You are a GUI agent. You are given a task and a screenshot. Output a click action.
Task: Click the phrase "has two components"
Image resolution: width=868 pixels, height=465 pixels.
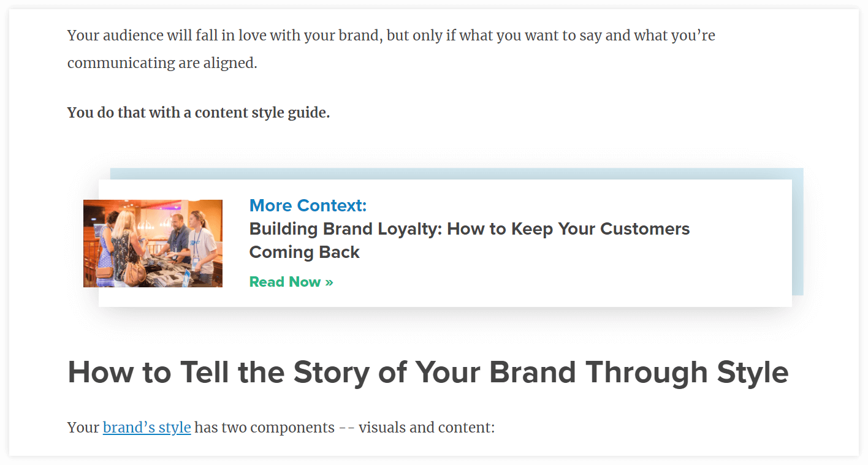(265, 427)
